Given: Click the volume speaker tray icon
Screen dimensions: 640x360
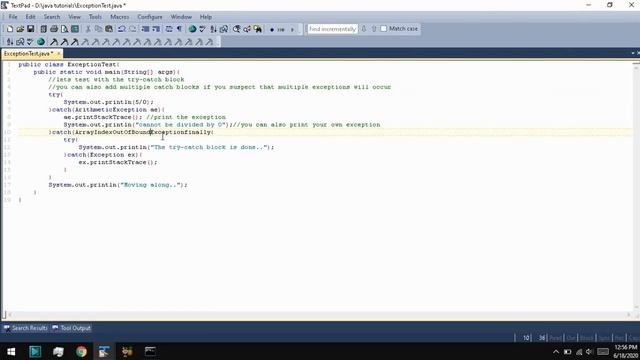Looking at the screenshot, I should tap(589, 352).
